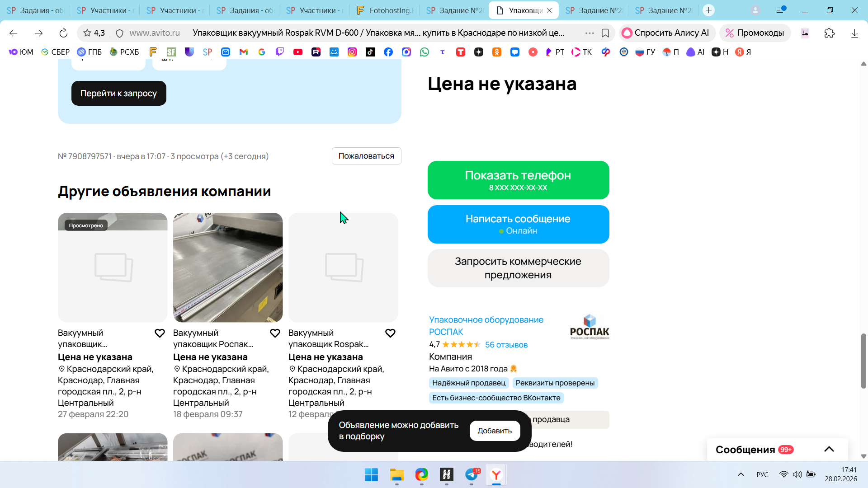The height and width of the screenshot is (488, 868).
Task: Open the YouTube bookmark icon
Action: click(x=298, y=52)
